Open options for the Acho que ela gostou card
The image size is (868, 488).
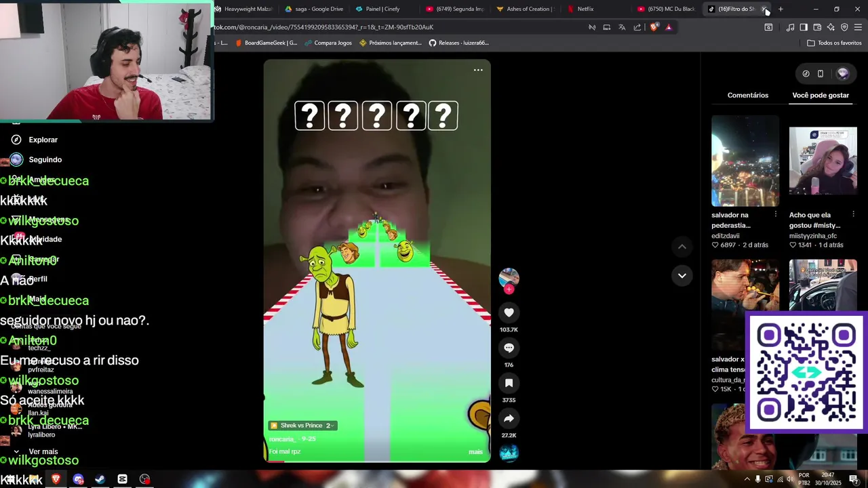click(854, 214)
